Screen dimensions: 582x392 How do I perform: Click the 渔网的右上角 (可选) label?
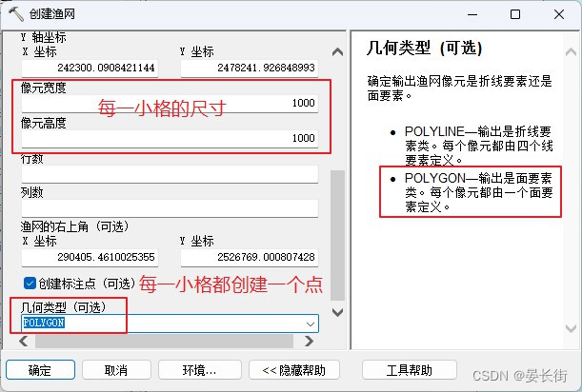click(x=74, y=225)
